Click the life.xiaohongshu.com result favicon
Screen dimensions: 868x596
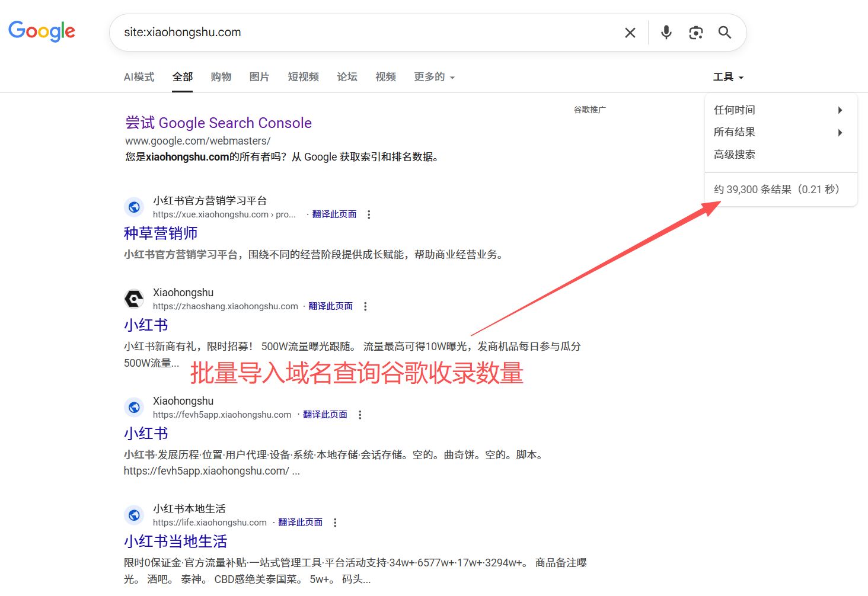pos(135,515)
